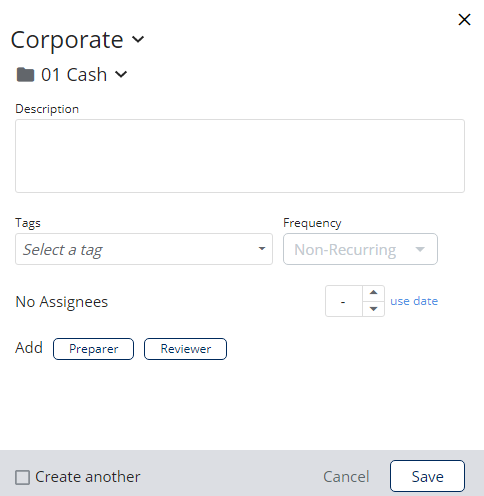The width and height of the screenshot is (484, 496).
Task: Enable the Create another checkbox
Action: tap(23, 477)
